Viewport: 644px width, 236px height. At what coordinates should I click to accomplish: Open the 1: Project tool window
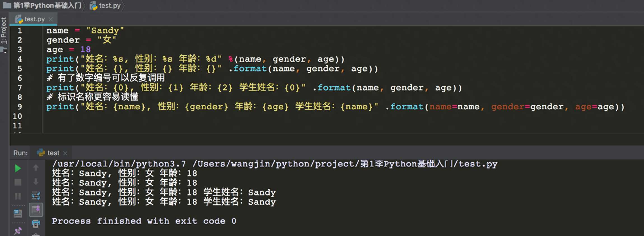click(4, 30)
